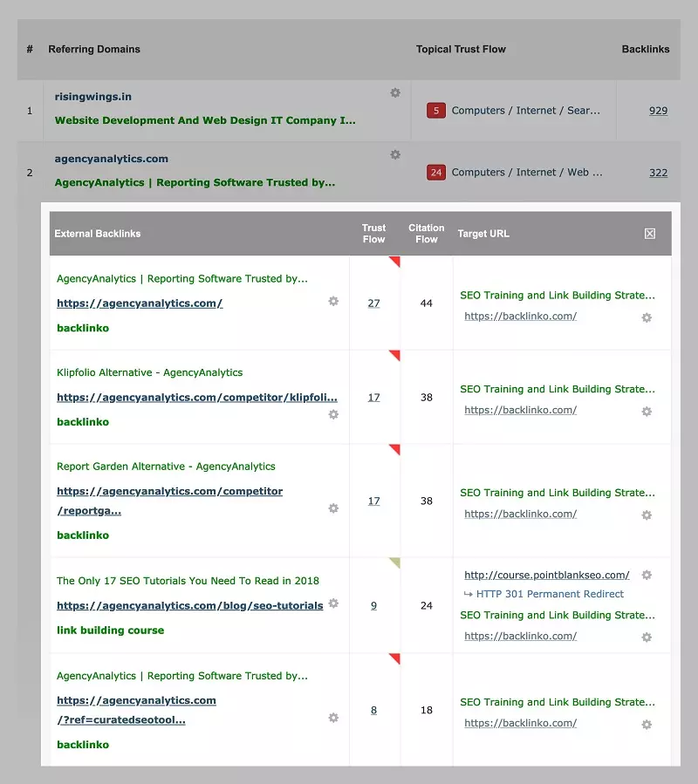
Task: Open https://agencyanalytics.com/ source link
Action: tap(140, 303)
